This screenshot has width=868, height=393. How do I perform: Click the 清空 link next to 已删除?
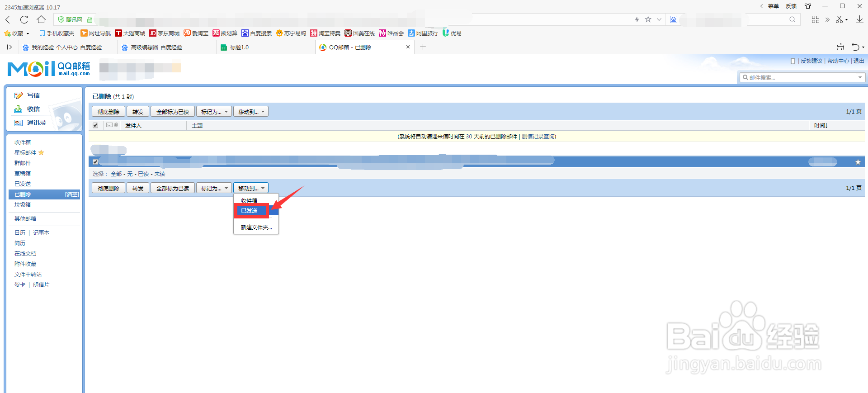pos(72,194)
